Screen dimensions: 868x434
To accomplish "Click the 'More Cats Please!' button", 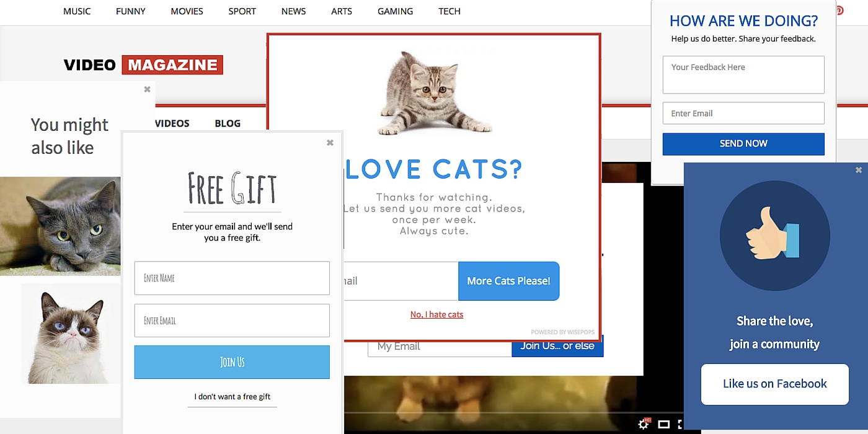I will (x=508, y=281).
